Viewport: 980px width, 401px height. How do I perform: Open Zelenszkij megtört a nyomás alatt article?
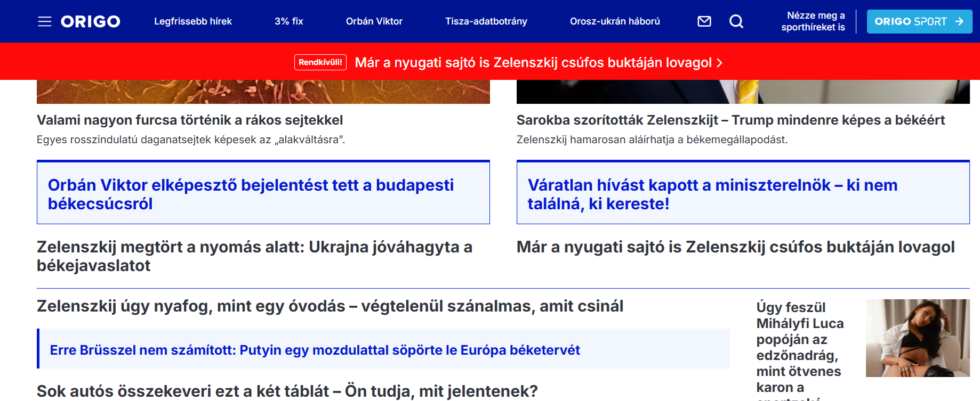(x=254, y=256)
